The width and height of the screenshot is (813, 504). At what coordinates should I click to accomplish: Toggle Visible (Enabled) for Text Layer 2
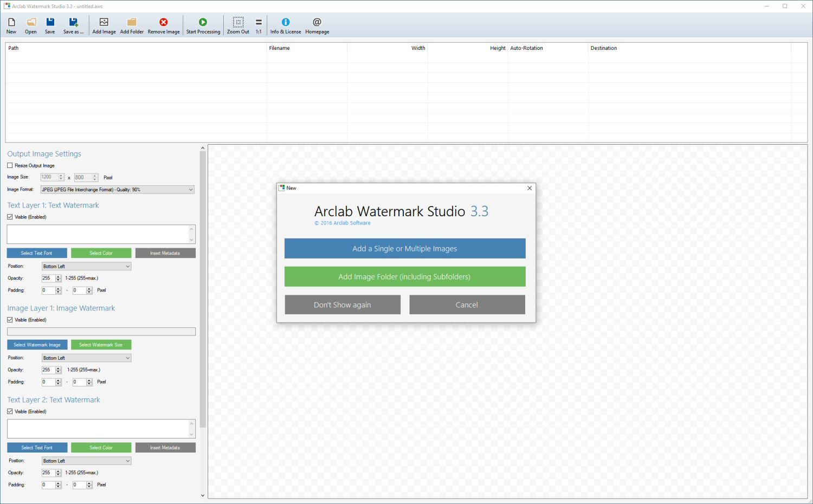(10, 411)
